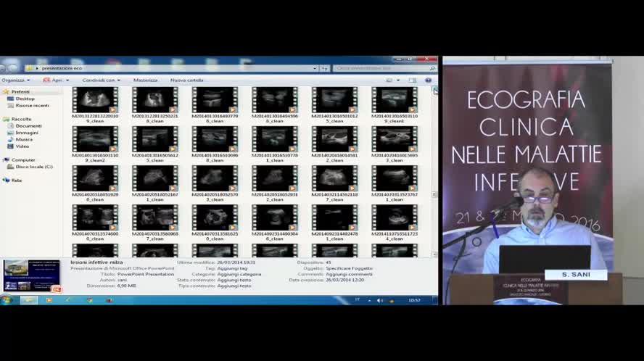Open the media player taskbar icon
This screenshot has height=361, width=644.
[x=49, y=300]
